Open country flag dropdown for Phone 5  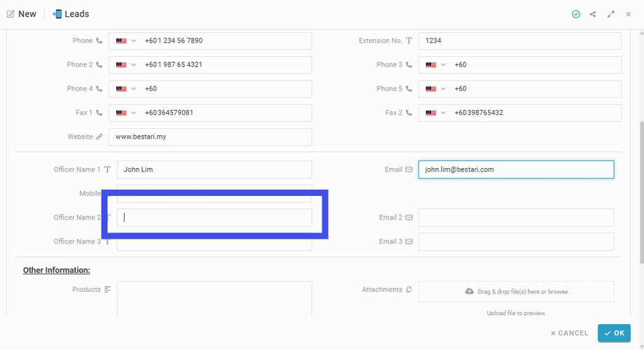pos(435,89)
